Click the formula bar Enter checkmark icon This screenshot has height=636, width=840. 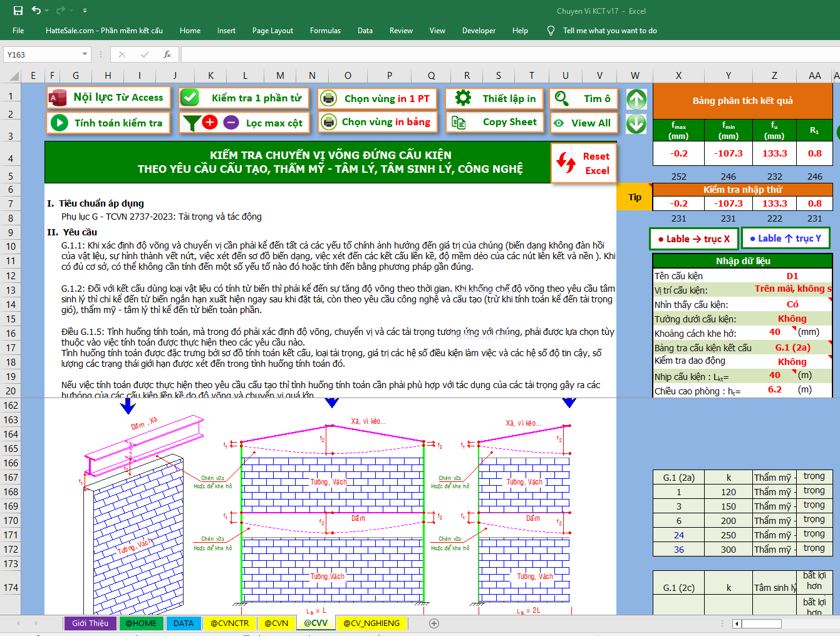point(145,54)
